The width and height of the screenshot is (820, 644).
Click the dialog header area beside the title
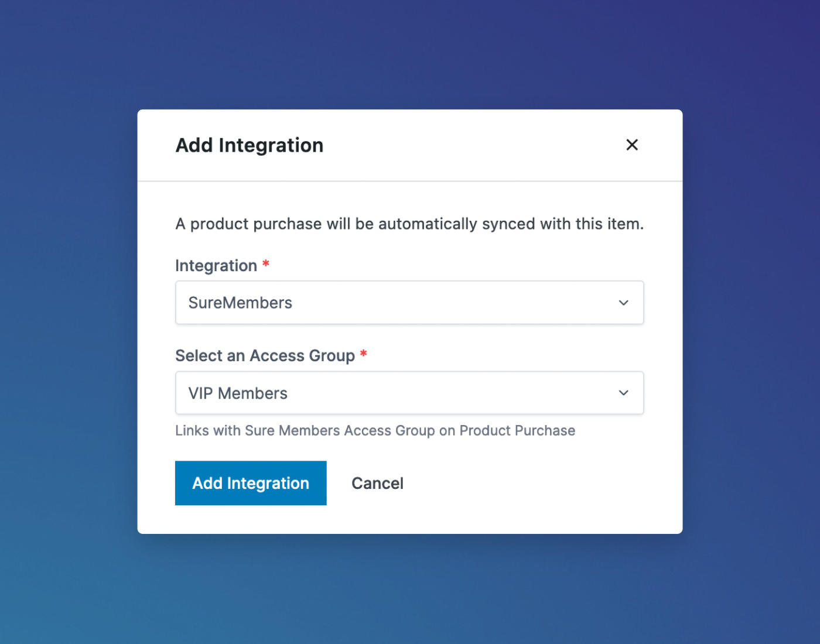click(469, 145)
